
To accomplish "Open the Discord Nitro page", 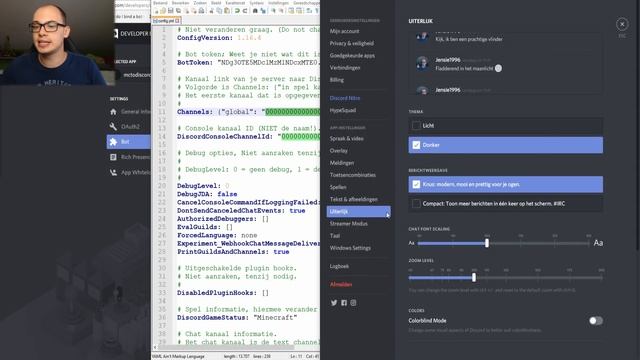I will [345, 98].
